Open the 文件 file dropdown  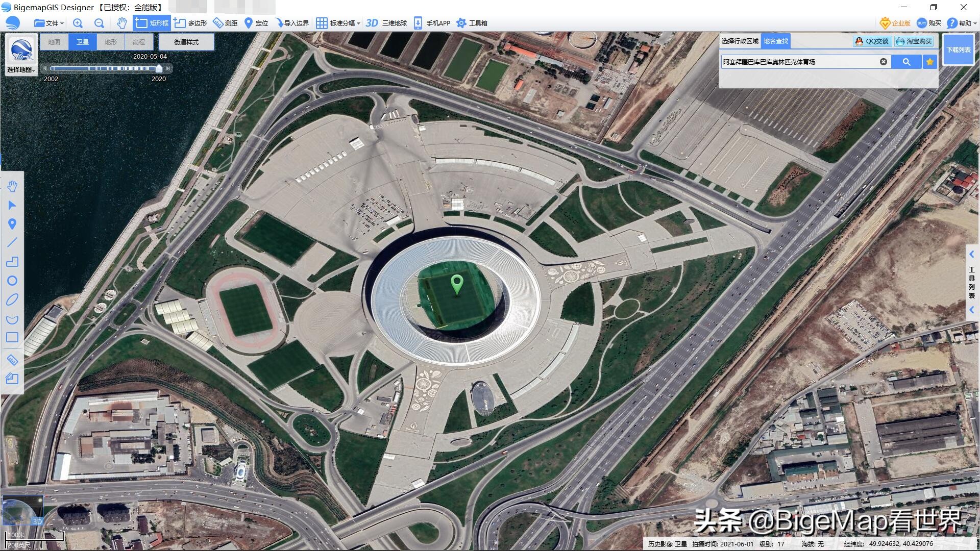click(49, 23)
